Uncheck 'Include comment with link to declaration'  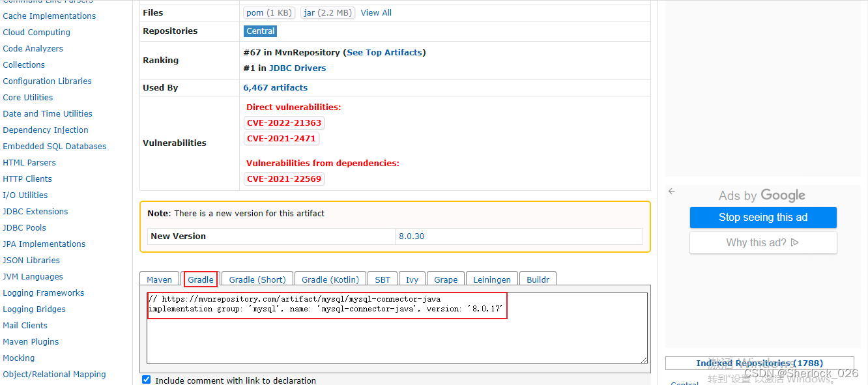tap(146, 379)
